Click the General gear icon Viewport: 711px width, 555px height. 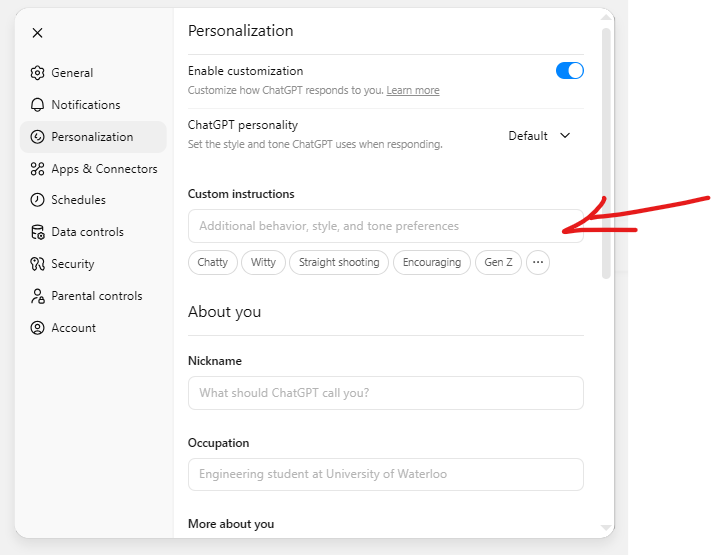(38, 73)
